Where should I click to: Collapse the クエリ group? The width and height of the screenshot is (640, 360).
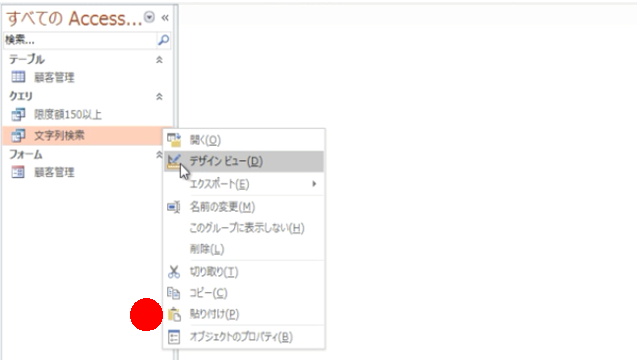click(159, 96)
